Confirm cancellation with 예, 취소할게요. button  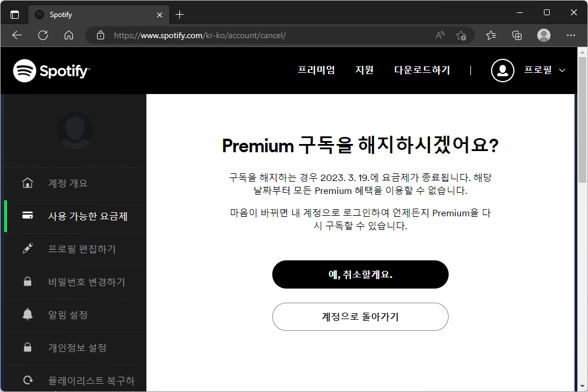tap(360, 274)
